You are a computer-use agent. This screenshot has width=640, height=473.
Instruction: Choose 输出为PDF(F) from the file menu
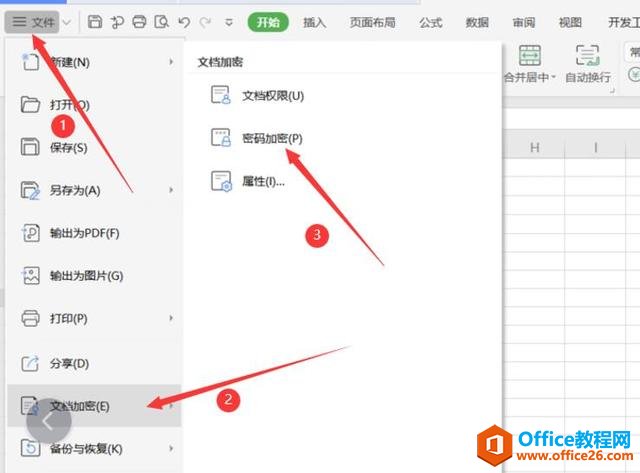pos(94,233)
